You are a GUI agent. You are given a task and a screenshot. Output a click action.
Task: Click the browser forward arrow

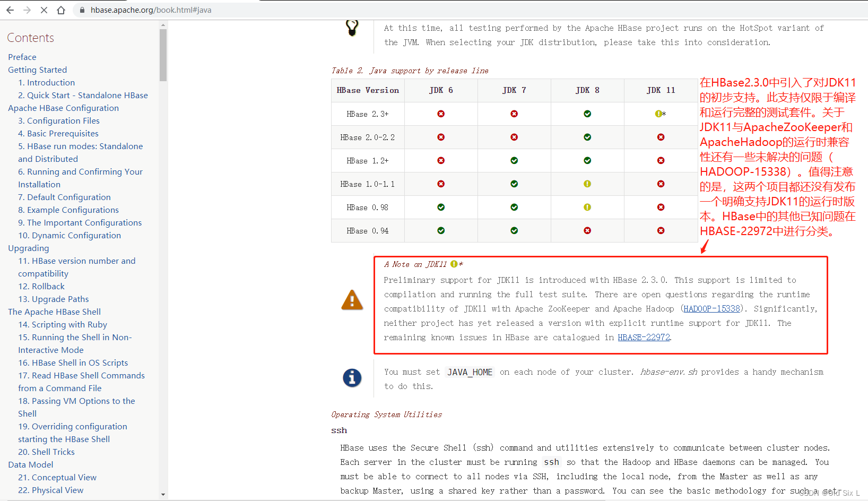click(x=27, y=10)
